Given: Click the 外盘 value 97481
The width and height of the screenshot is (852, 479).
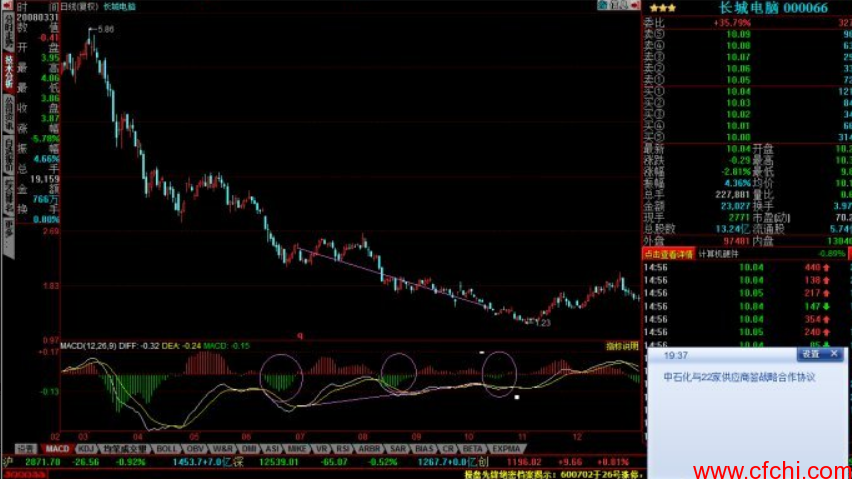Looking at the screenshot, I should (x=736, y=241).
